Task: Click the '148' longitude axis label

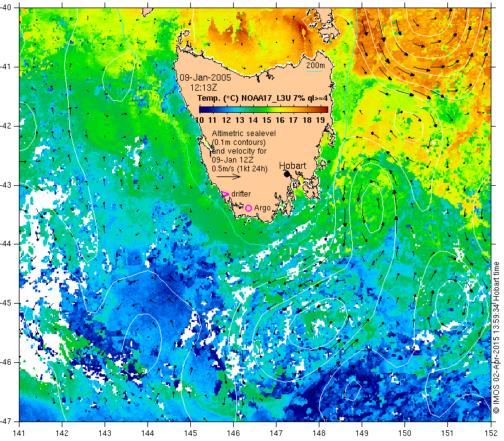Action: (x=319, y=433)
